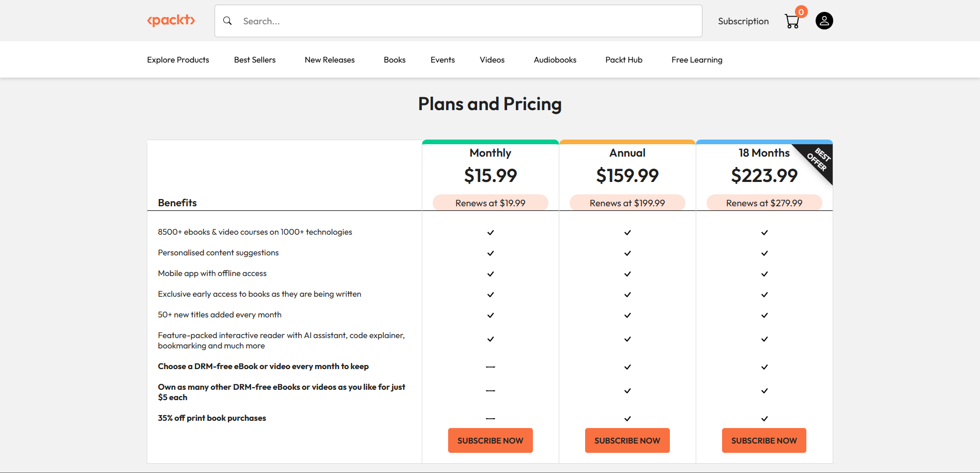Click 18 Months checkmark for Choose DRM-free eBook
The width and height of the screenshot is (980, 473).
(764, 367)
